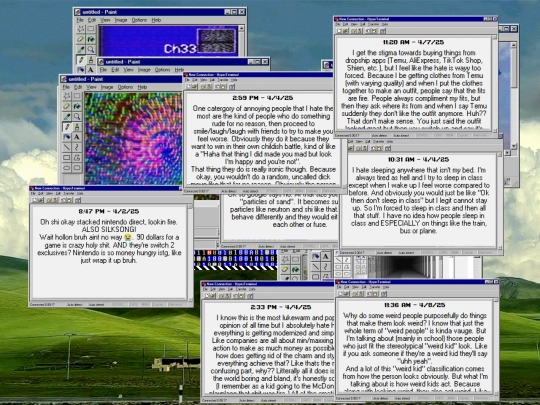The height and width of the screenshot is (405, 540).
Task: Click the '2:33 PM – 4/4/25' heading
Action: [x=281, y=307]
